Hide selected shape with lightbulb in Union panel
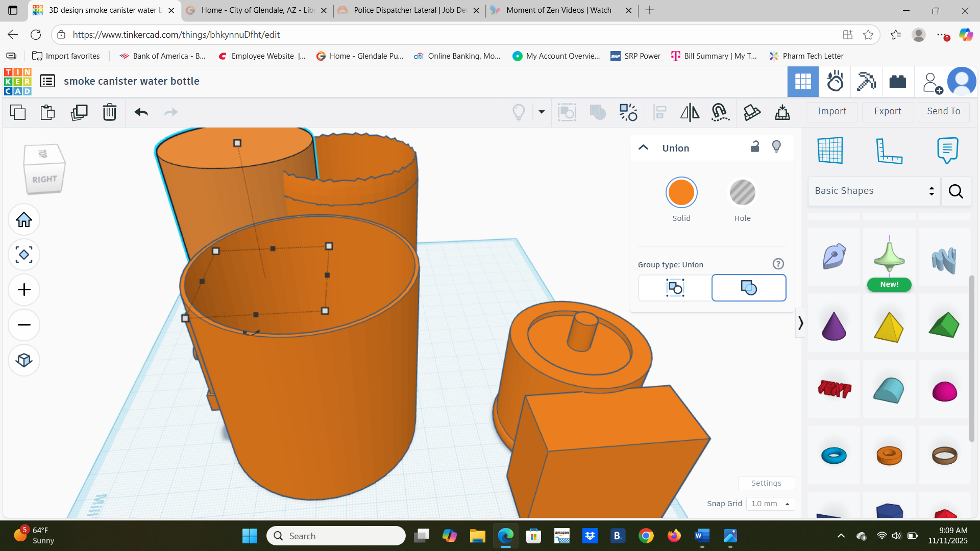980x551 pixels. 776,147
